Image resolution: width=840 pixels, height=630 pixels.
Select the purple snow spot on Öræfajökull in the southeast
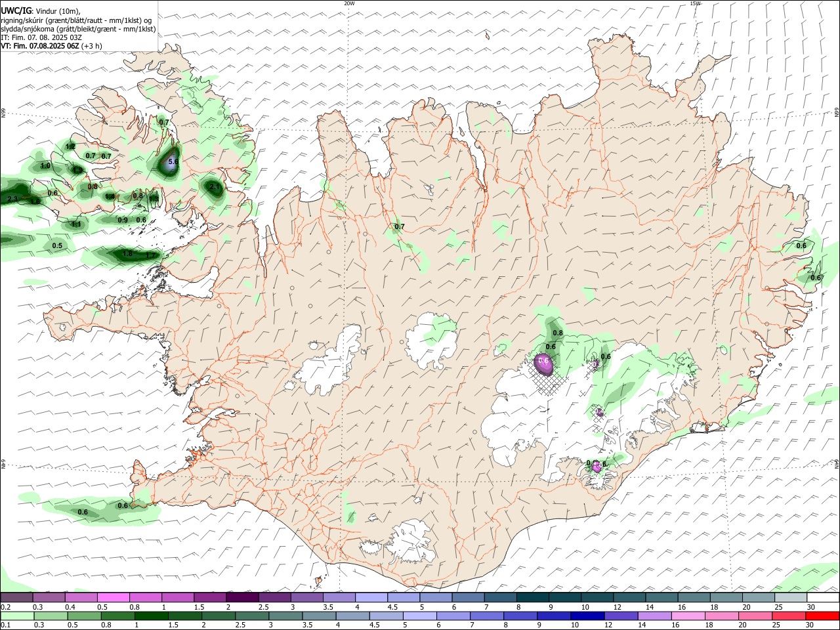click(597, 466)
